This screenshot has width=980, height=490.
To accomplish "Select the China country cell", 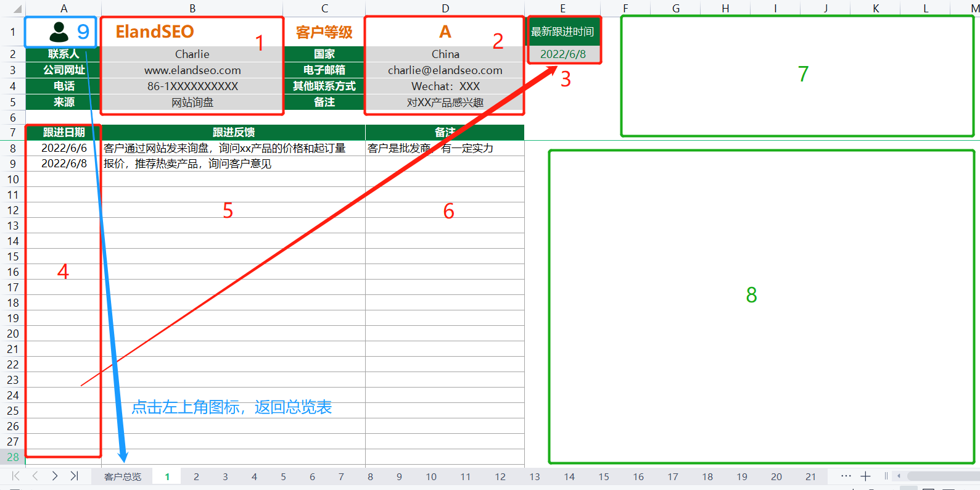I will 445,54.
